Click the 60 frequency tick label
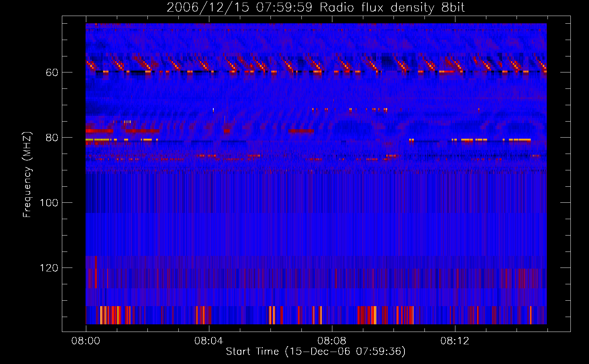589x364 pixels. tap(52, 72)
